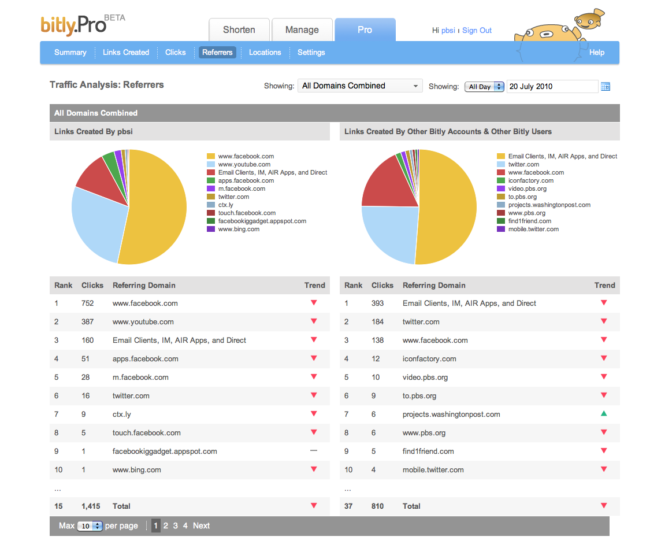Click the Links Created By pbsi heading
The width and height of the screenshot is (650, 551).
[x=93, y=131]
